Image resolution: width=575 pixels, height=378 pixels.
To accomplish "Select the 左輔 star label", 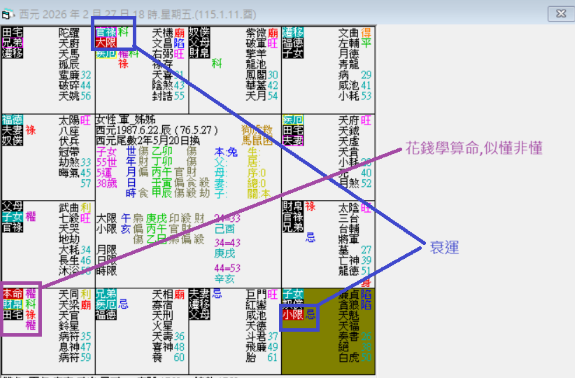I will tap(348, 43).
